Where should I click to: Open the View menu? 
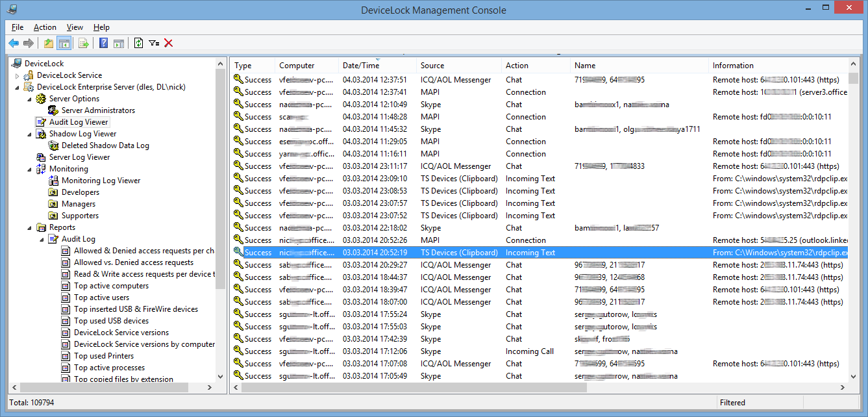75,27
